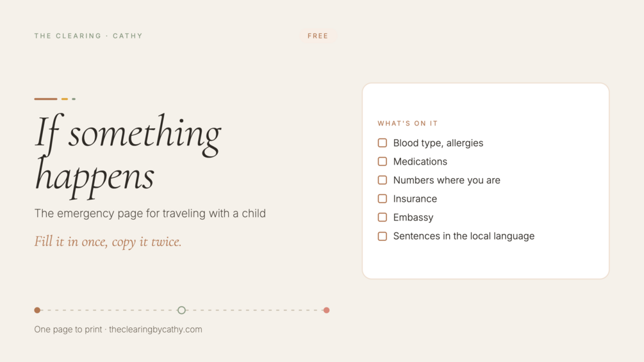Tick Sentences in the local language checkbox
644x362 pixels.
coord(383,236)
